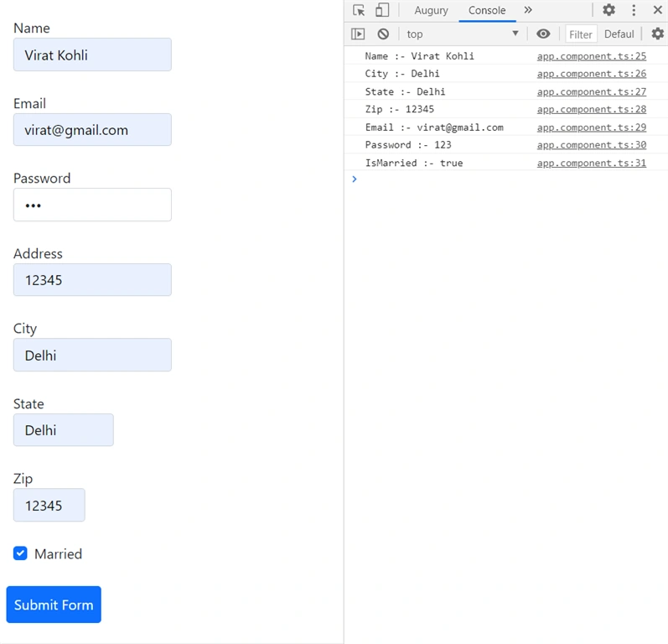Viewport: 668px width, 644px height.
Task: Open app.component.ts:31 source link
Action: (592, 163)
